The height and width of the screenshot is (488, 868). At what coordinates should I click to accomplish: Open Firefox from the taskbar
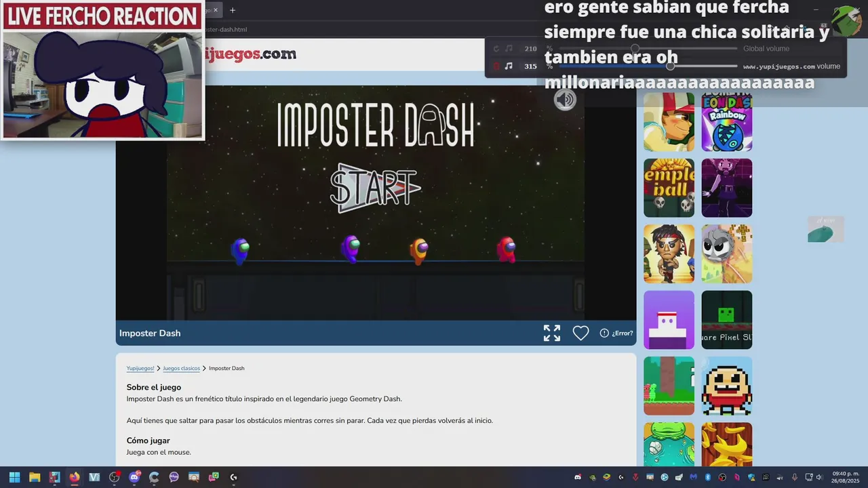coord(75,477)
